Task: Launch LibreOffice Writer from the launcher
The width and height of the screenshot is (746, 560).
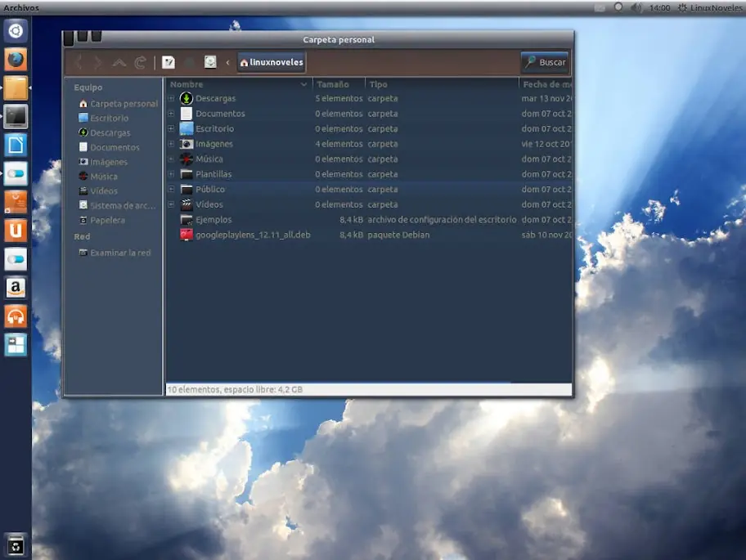Action: 16,145
